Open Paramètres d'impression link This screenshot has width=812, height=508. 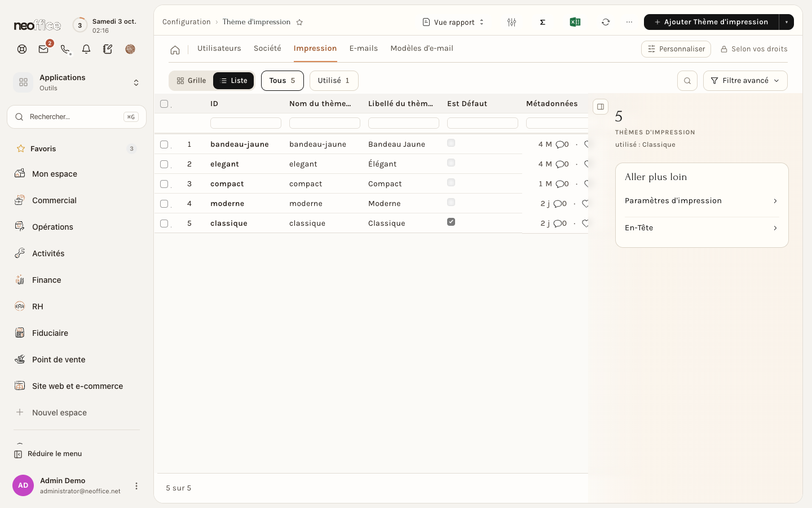(x=701, y=201)
